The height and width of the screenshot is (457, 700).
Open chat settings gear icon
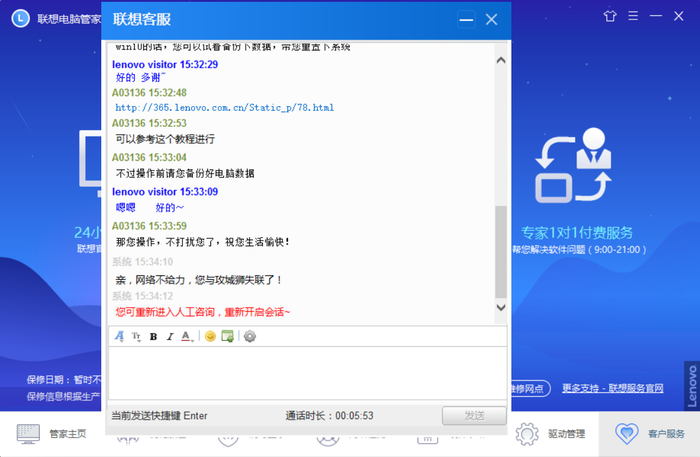(250, 336)
